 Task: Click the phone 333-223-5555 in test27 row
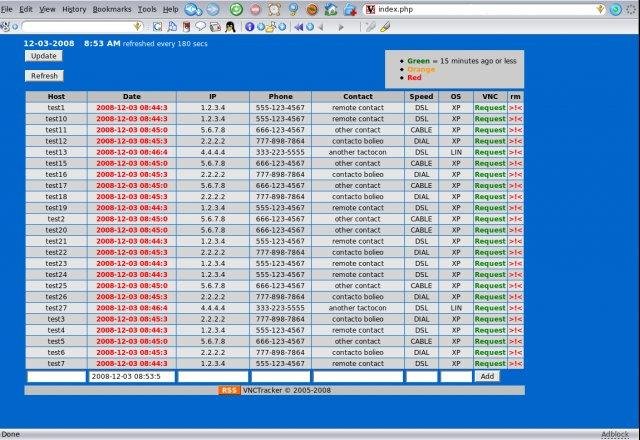click(x=280, y=308)
